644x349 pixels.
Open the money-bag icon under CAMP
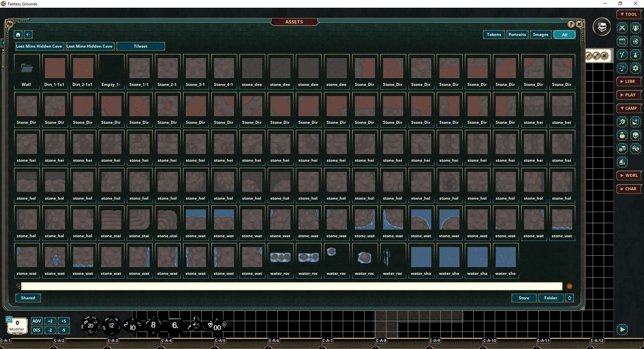[622, 135]
